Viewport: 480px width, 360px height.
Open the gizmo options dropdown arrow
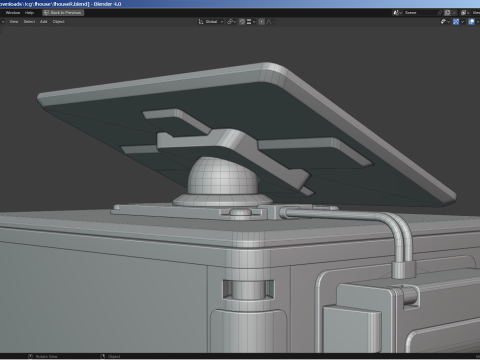(x=462, y=22)
